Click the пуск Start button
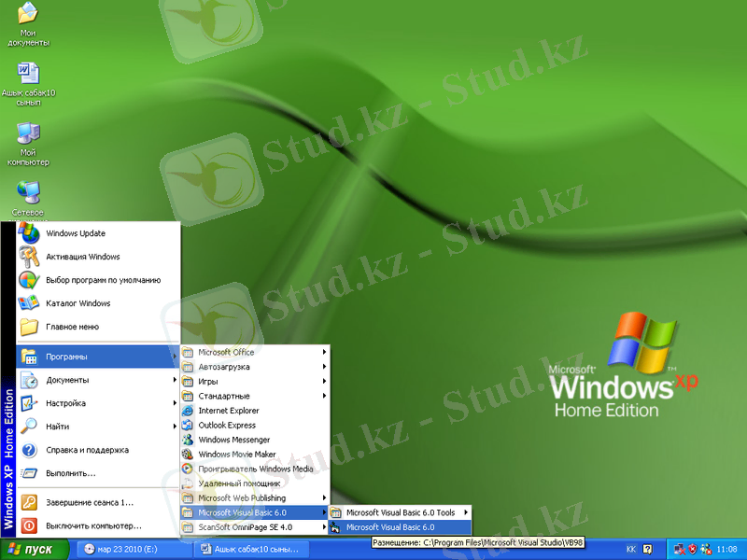 coord(35,549)
